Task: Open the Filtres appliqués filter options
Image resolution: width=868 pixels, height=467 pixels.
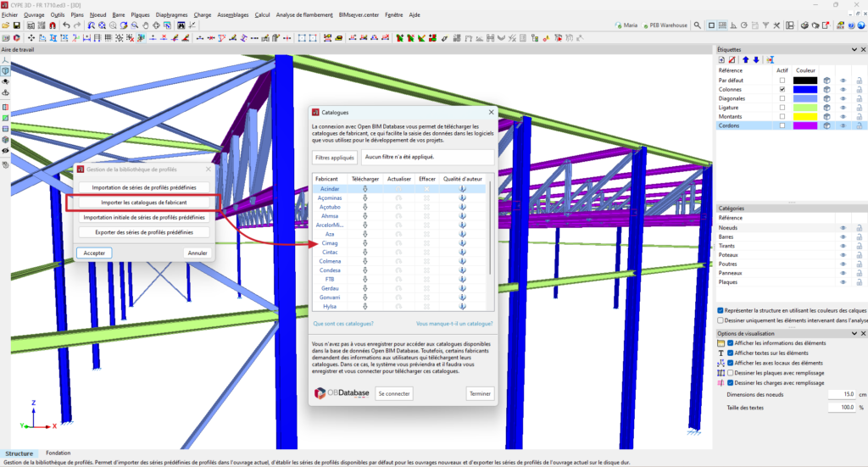Action: point(334,158)
